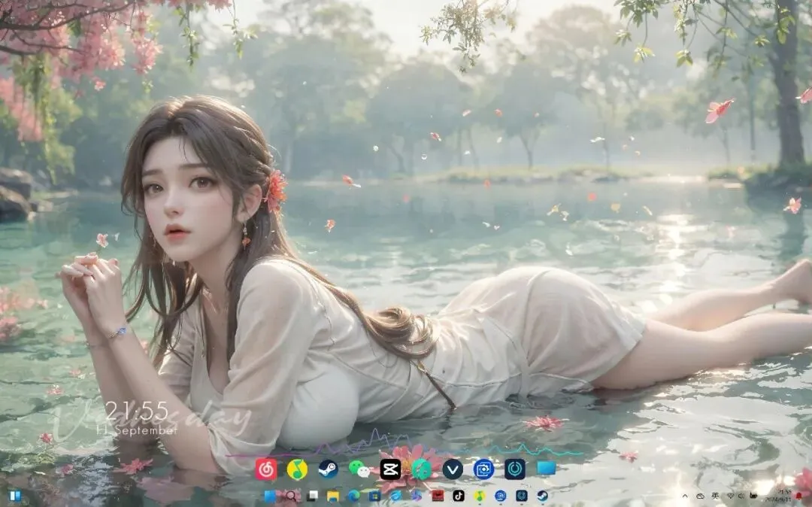Switch to dark power-ring app on taskbar

coord(522,496)
